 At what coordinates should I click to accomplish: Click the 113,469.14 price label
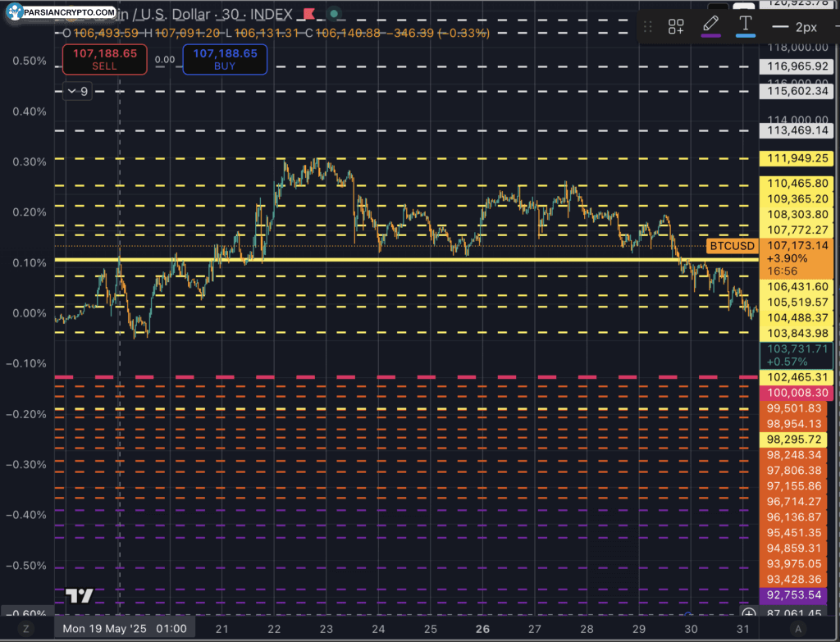797,130
